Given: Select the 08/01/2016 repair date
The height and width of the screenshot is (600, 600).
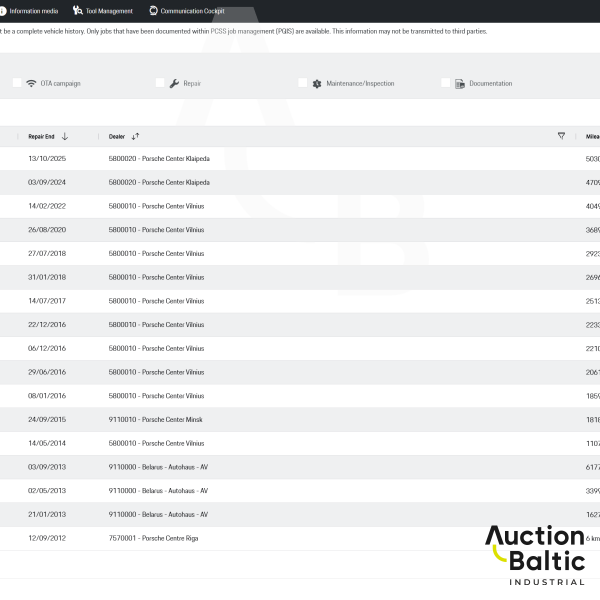Looking at the screenshot, I should [47, 396].
